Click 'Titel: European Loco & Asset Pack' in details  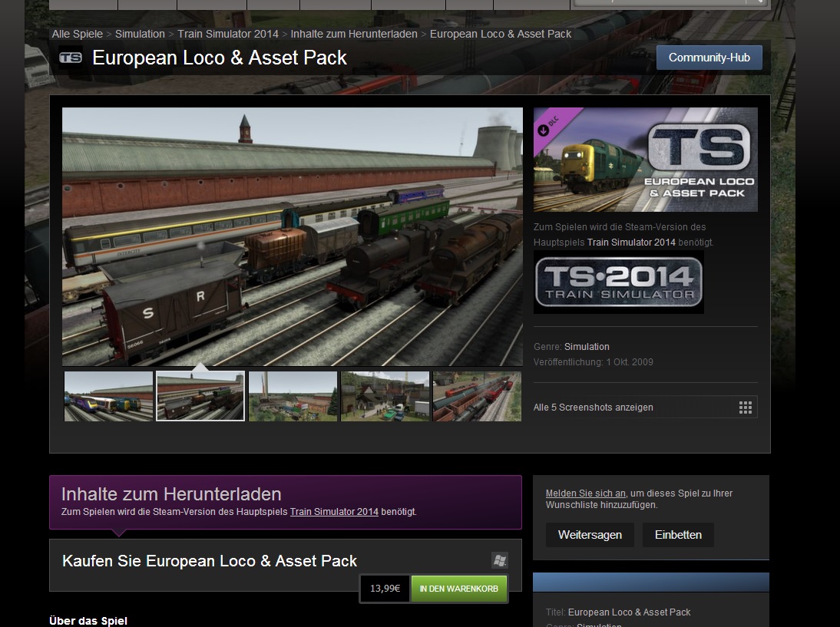tap(618, 612)
